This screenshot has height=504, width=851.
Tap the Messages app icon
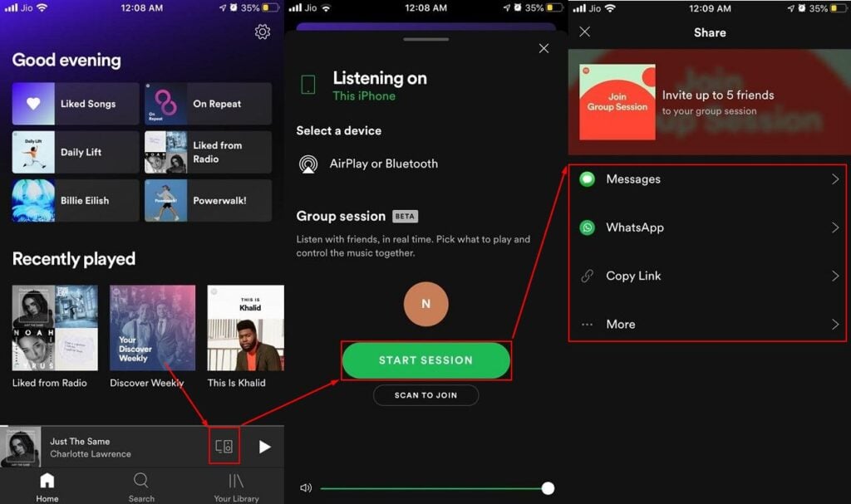pos(588,179)
